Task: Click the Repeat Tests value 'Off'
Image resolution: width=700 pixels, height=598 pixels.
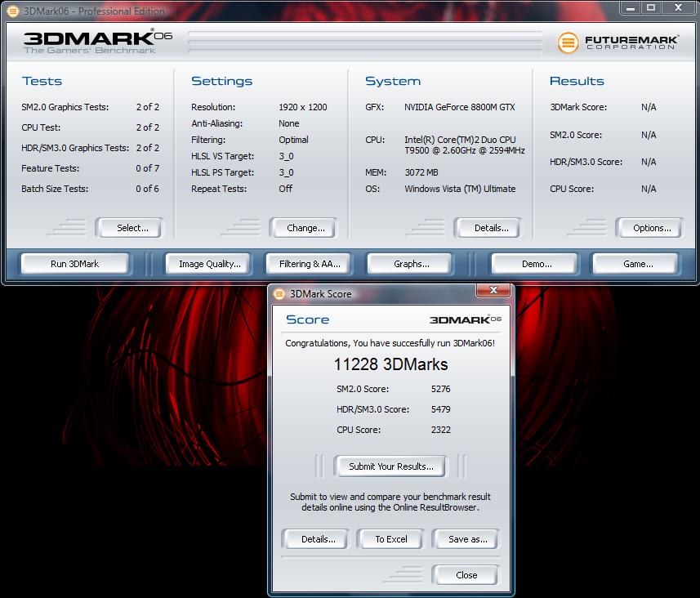Action: [x=286, y=189]
